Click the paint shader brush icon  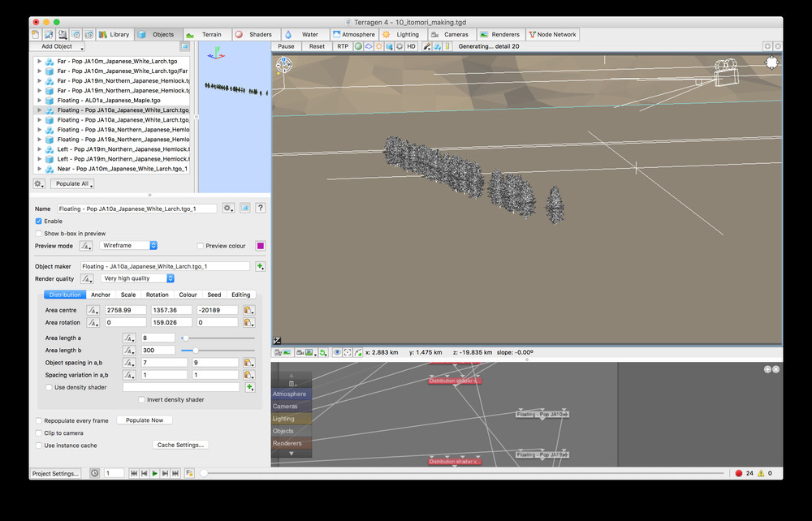click(x=427, y=46)
